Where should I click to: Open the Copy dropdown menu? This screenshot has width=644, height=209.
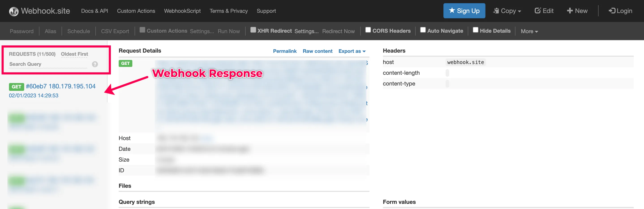507,11
